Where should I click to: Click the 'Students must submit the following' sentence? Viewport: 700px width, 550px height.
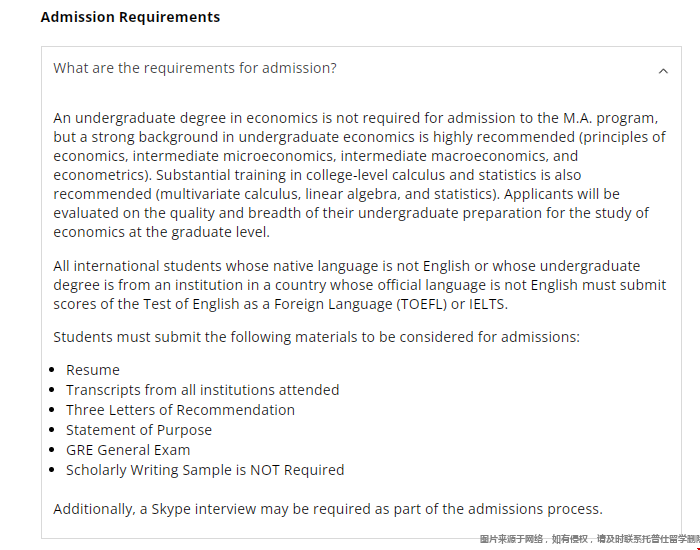(316, 337)
